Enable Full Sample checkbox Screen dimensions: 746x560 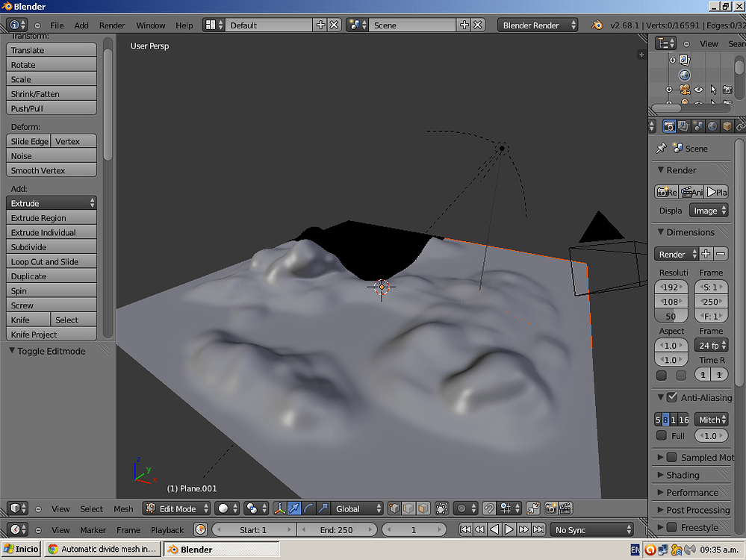[x=662, y=435]
